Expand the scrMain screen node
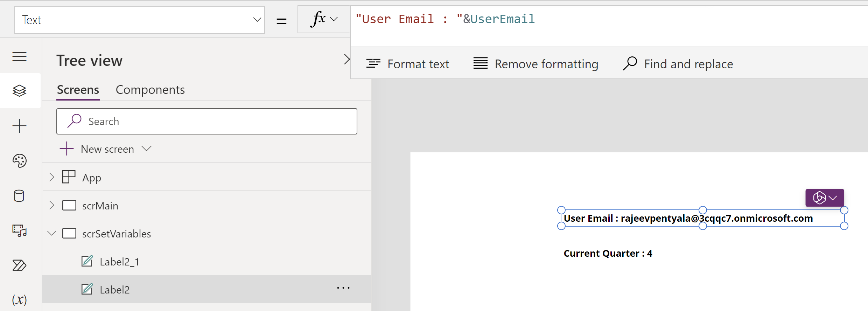 tap(52, 205)
